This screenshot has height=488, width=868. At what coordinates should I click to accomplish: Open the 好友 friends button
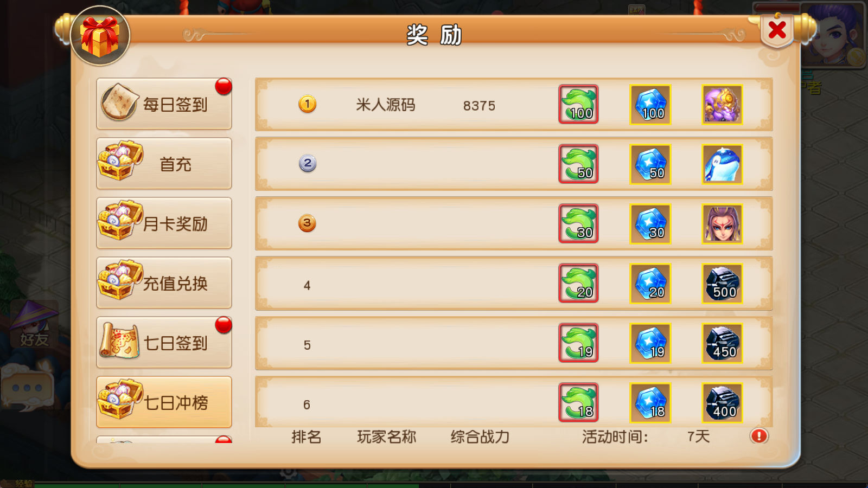35,325
